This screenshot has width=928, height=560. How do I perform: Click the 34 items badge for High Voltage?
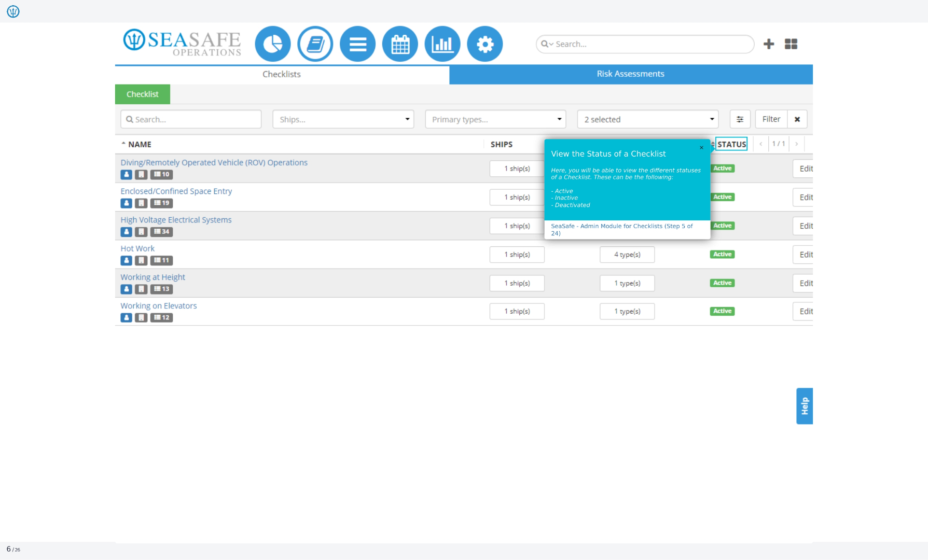[161, 232]
